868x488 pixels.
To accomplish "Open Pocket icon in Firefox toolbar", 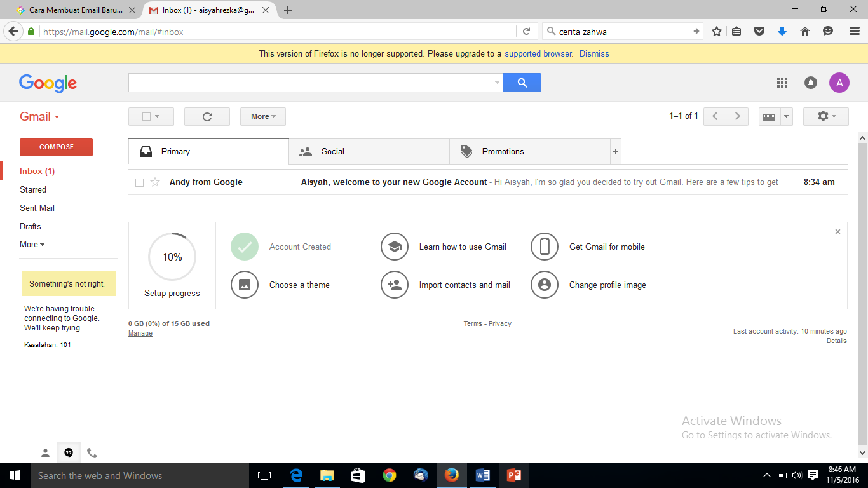I will tap(759, 31).
